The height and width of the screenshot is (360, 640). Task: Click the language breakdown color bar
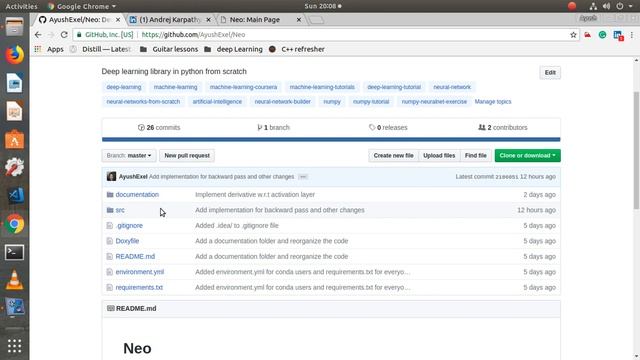[x=331, y=140]
